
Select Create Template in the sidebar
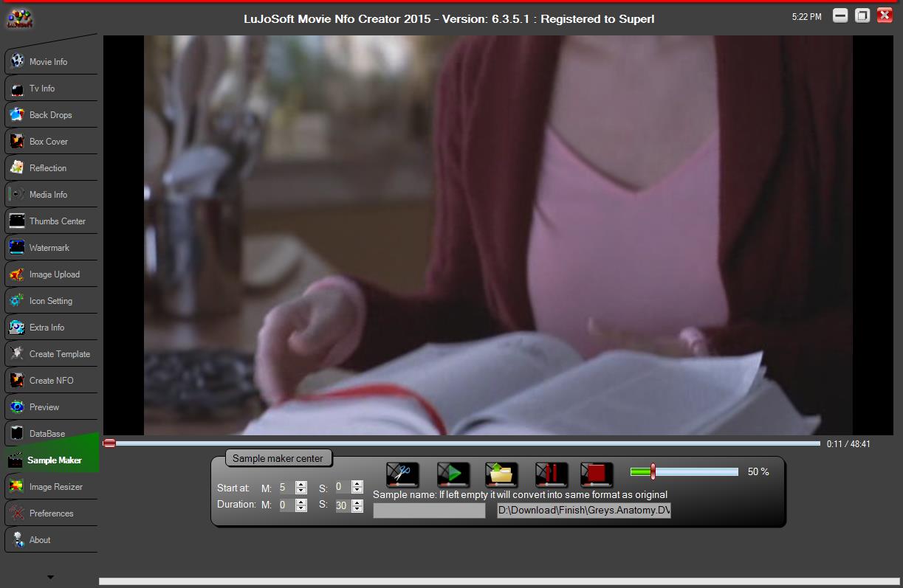(x=50, y=354)
